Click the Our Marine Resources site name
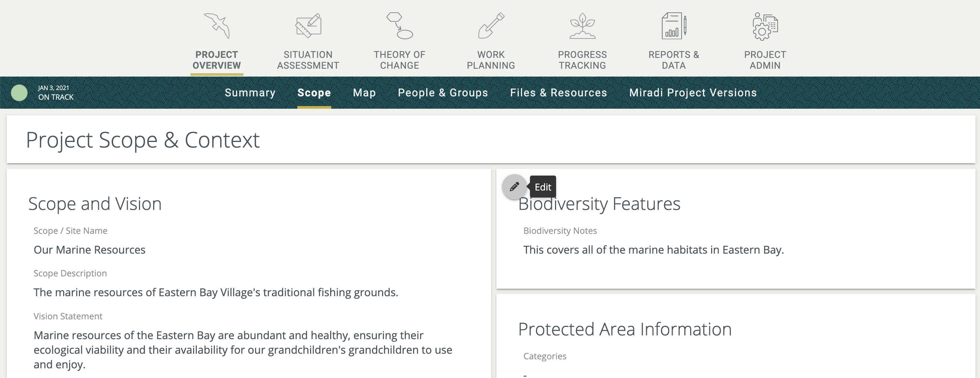Viewport: 980px width, 378px height. tap(89, 250)
